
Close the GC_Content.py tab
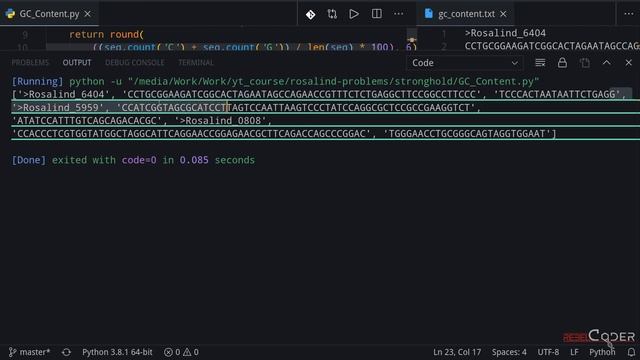[87, 14]
